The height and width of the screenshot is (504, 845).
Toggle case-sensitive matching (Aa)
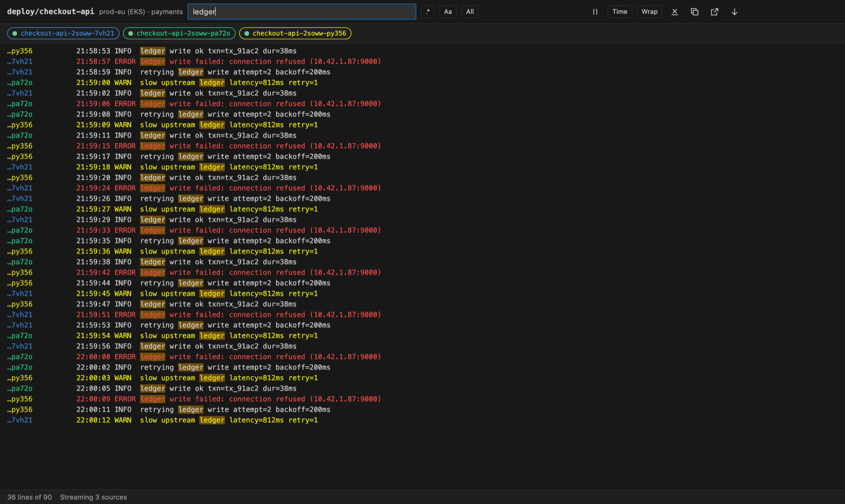[448, 12]
